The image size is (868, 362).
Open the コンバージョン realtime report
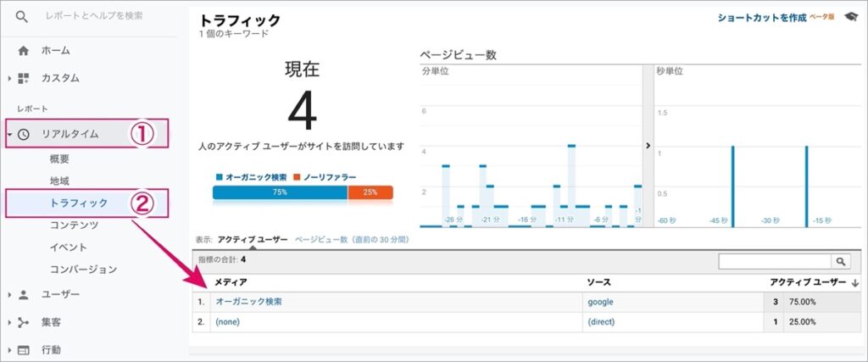point(83,270)
